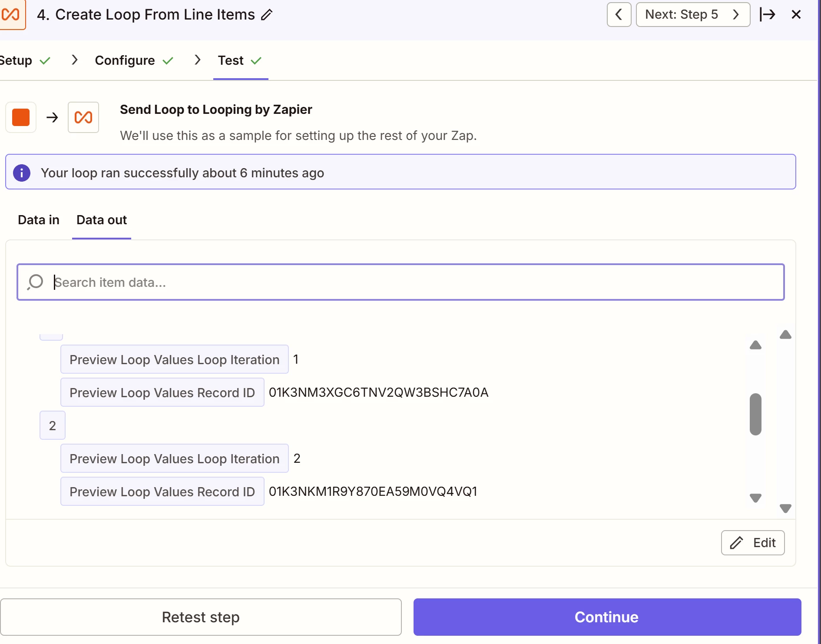Focus the Search item data field

401,282
